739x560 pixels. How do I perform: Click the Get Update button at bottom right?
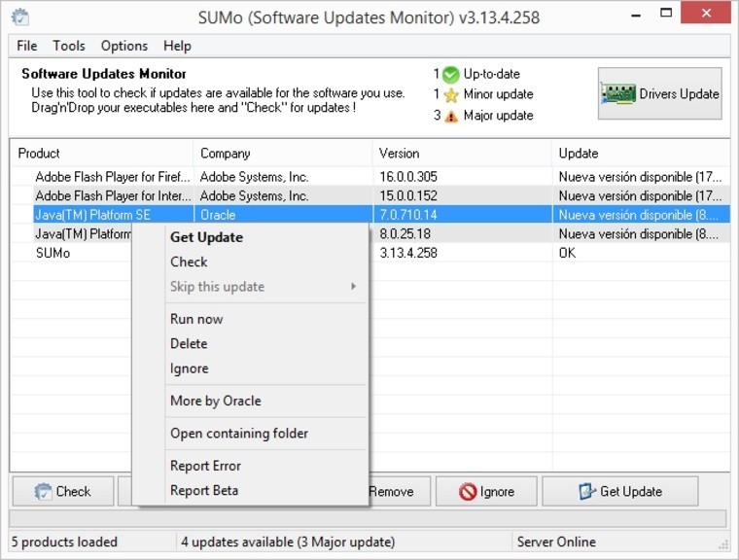[619, 491]
